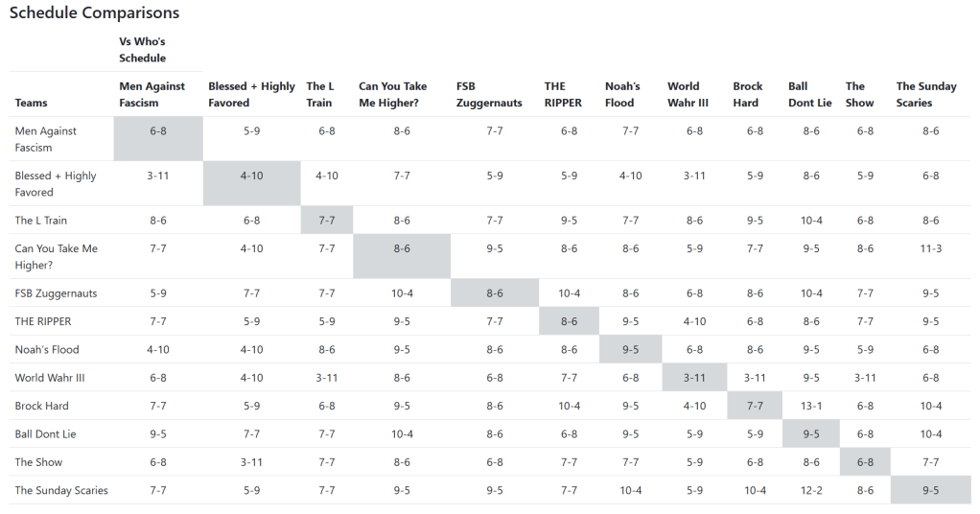Click the "Vs Who's Schedule" header label
Image resolution: width=980 pixels, height=514 pixels.
click(x=142, y=50)
